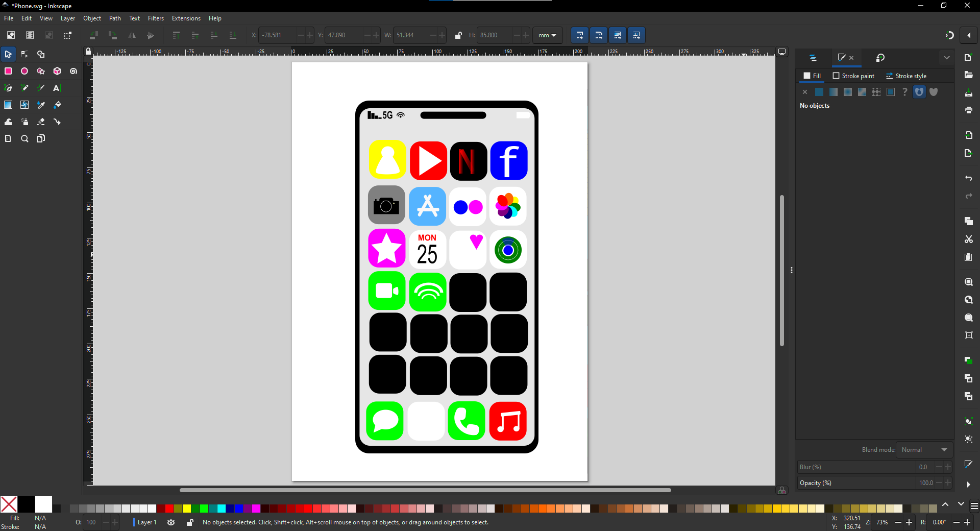This screenshot has width=980, height=531.
Task: Activate the Text tool
Action: click(x=57, y=88)
